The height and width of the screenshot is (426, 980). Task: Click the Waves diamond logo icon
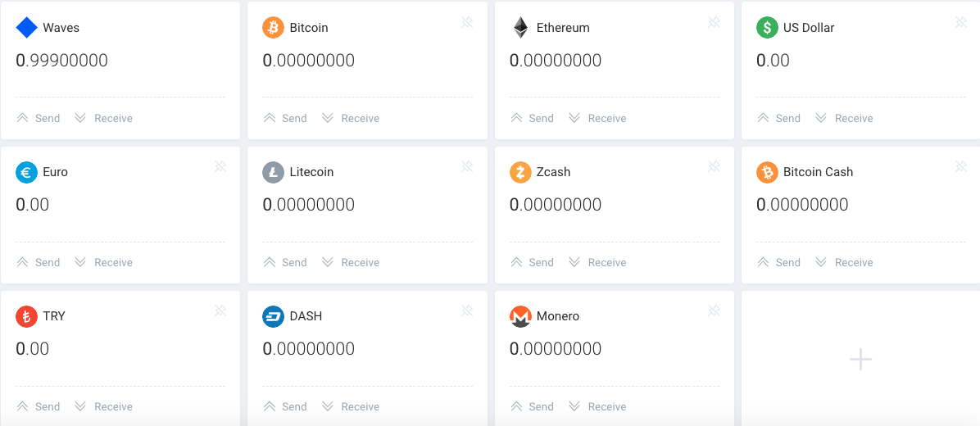[x=27, y=28]
